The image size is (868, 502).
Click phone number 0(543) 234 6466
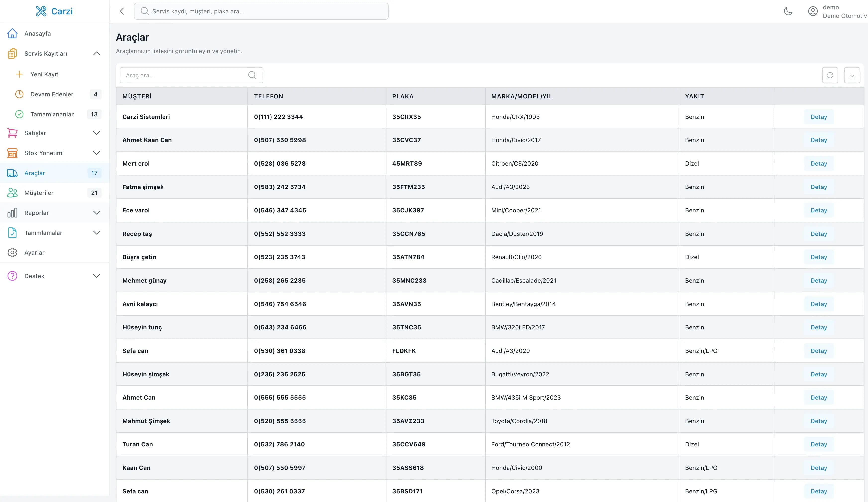pyautogui.click(x=280, y=327)
